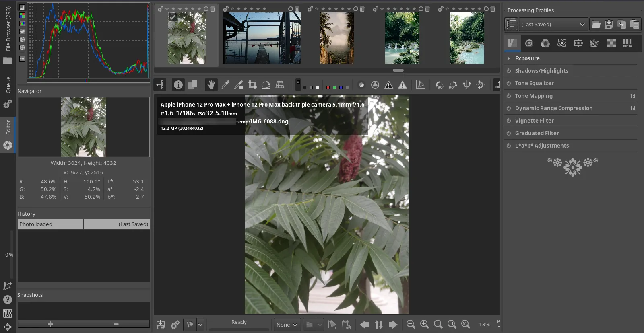Expand the Vignette Filter section

(x=534, y=121)
